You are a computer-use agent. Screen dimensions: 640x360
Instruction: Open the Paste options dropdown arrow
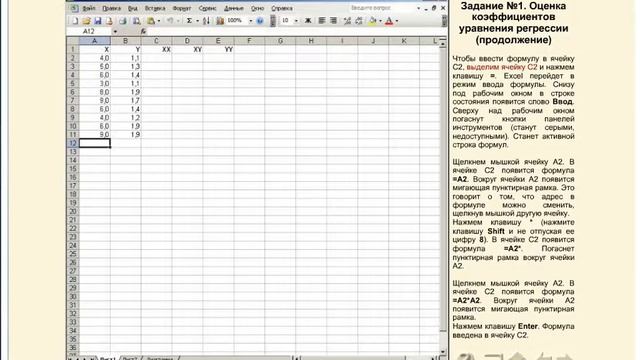point(159,21)
